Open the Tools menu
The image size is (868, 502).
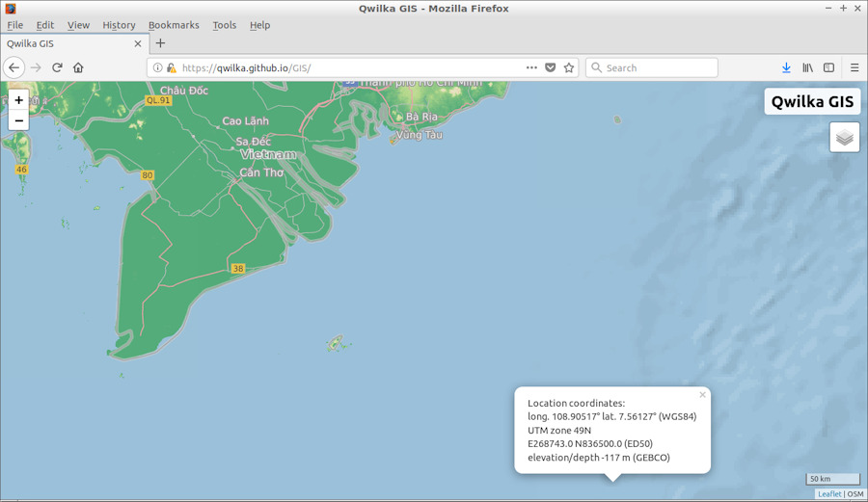tap(224, 25)
